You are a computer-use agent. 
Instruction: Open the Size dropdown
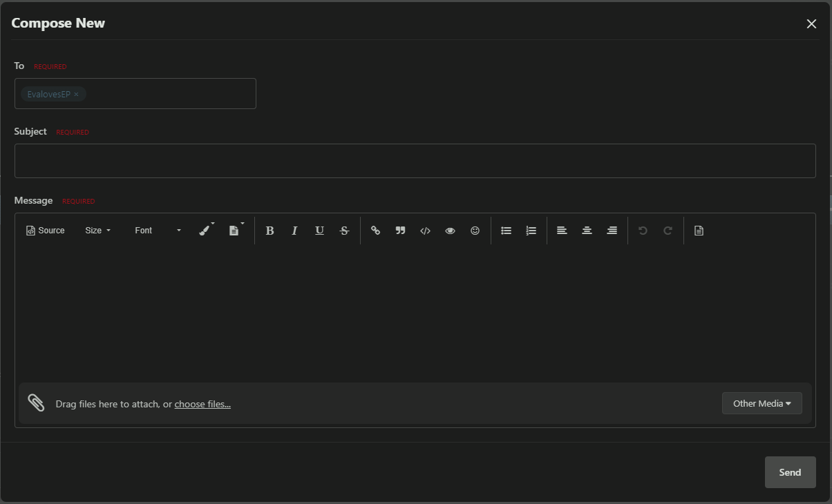(x=97, y=231)
